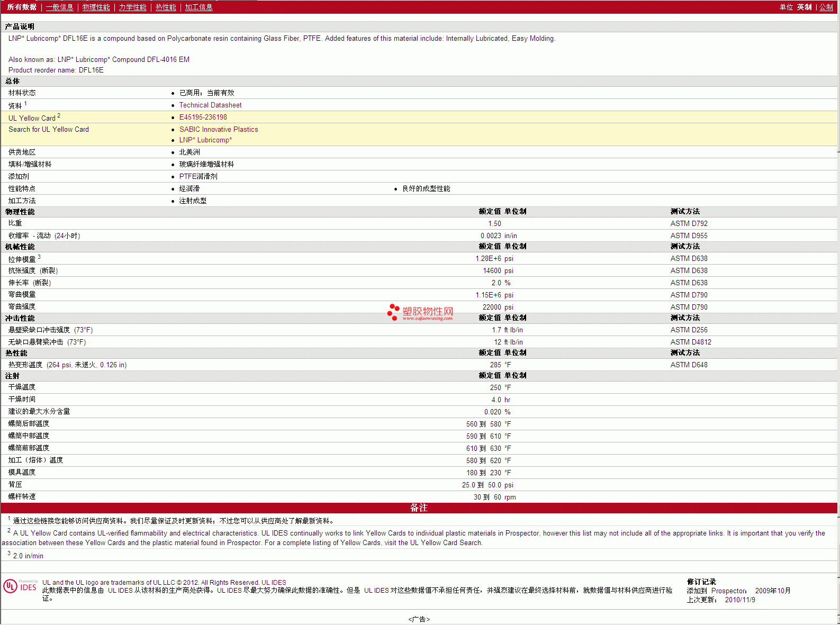Open the 所有数据 tab
This screenshot has width=840, height=625.
pos(22,7)
